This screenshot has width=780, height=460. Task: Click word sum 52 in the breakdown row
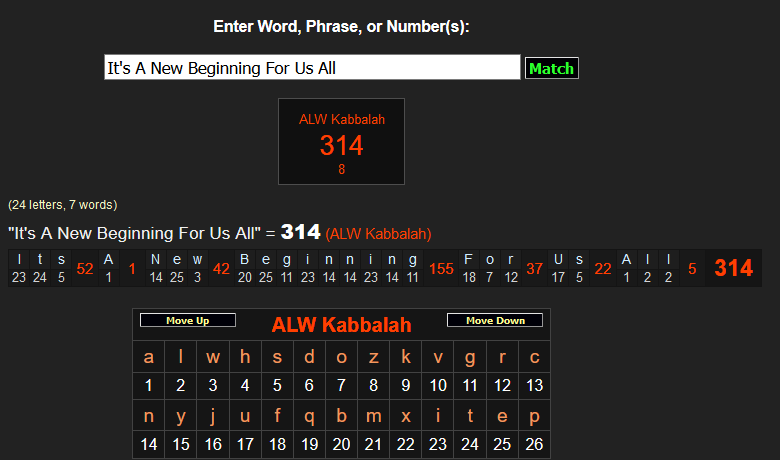click(85, 268)
